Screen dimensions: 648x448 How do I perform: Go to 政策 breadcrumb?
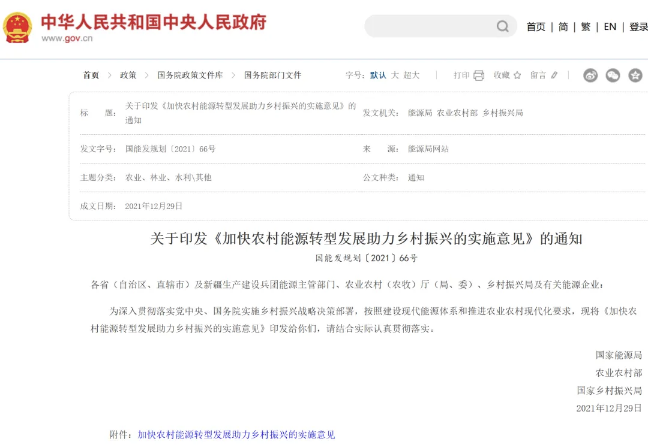[x=128, y=75]
